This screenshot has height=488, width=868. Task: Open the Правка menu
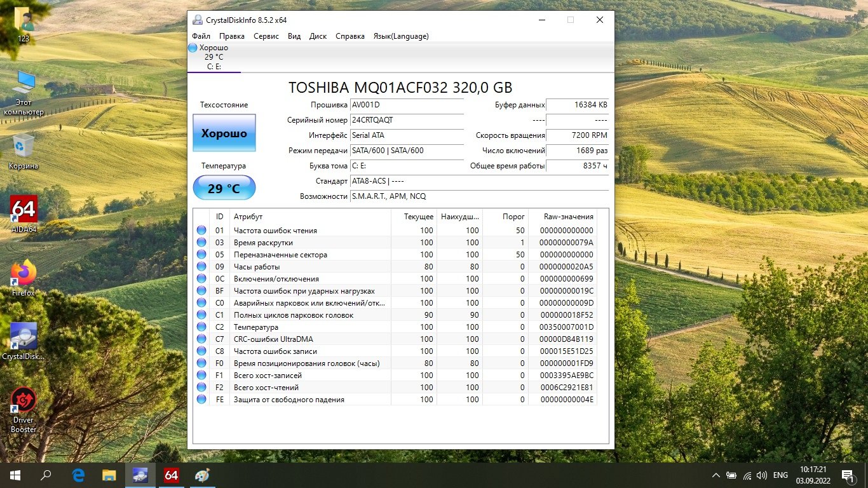[232, 36]
